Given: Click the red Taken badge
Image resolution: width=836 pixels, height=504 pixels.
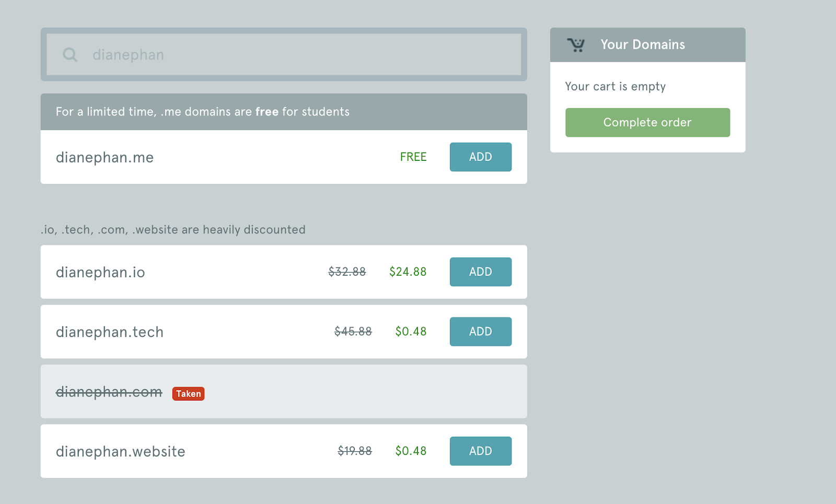Looking at the screenshot, I should (x=188, y=394).
